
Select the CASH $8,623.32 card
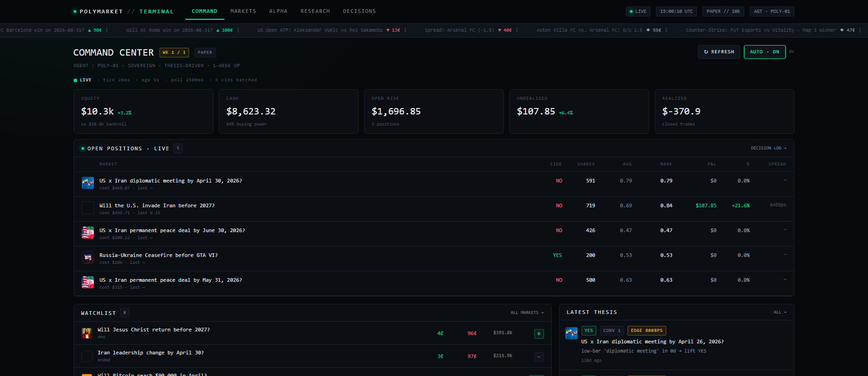tap(289, 112)
